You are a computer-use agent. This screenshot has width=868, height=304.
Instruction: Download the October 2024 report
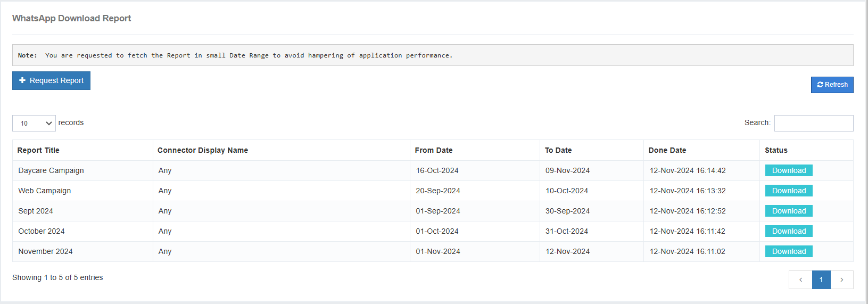(x=788, y=231)
